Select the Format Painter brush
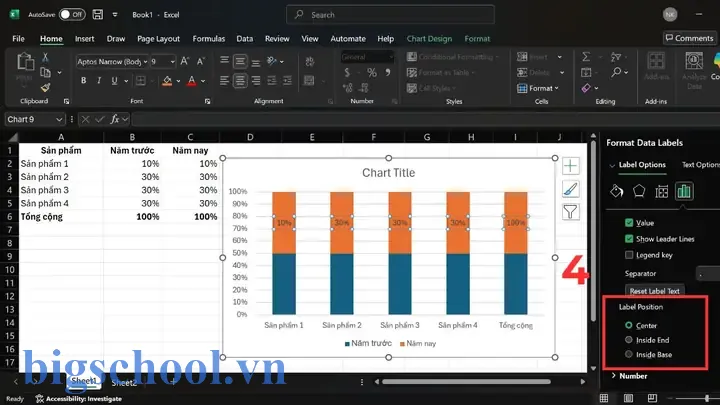The width and height of the screenshot is (720, 405). [45, 87]
